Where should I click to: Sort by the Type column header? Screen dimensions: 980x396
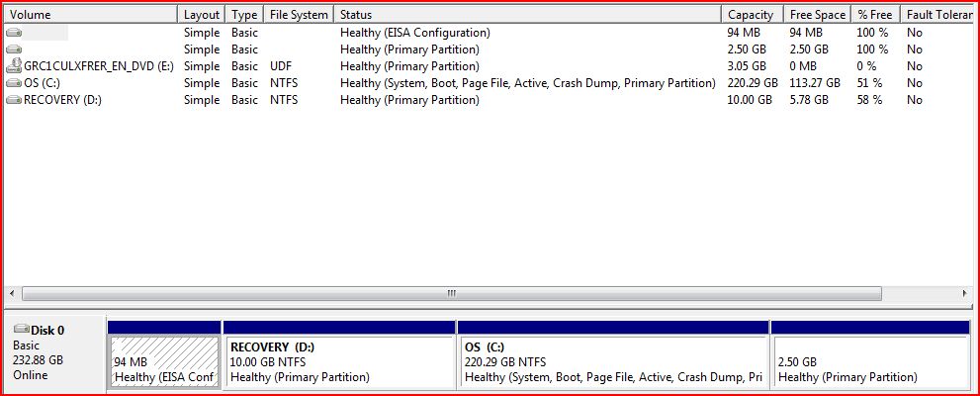[244, 15]
